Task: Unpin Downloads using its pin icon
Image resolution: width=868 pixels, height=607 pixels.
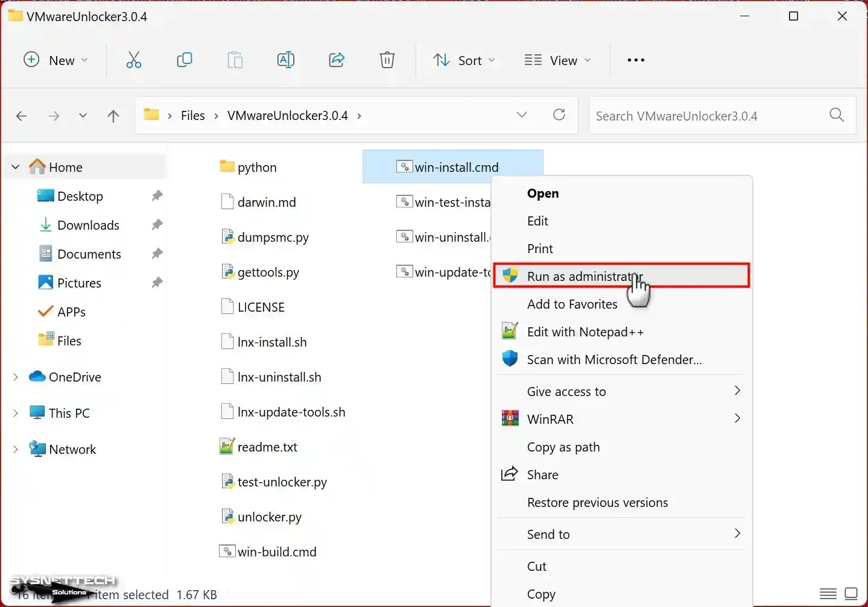Action: pyautogui.click(x=157, y=224)
